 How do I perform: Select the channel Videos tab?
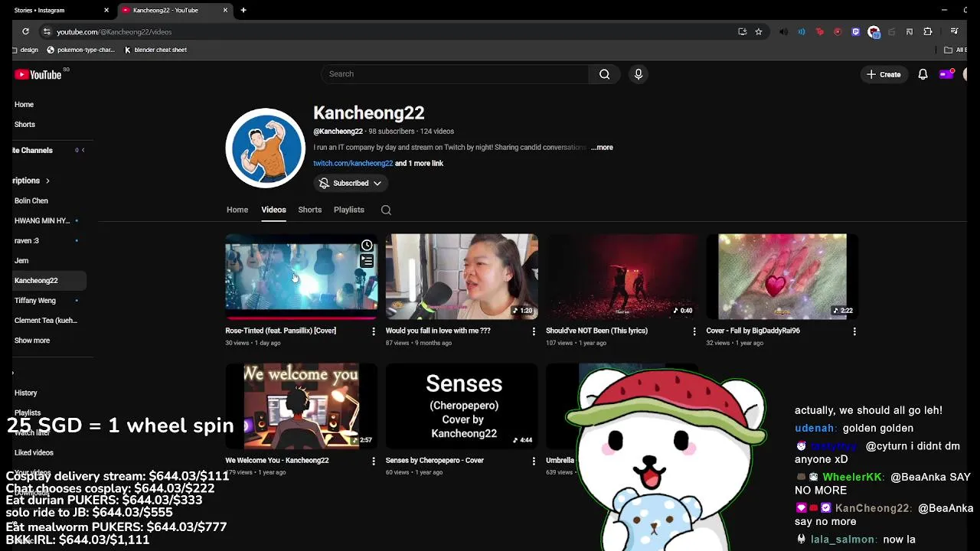(273, 210)
